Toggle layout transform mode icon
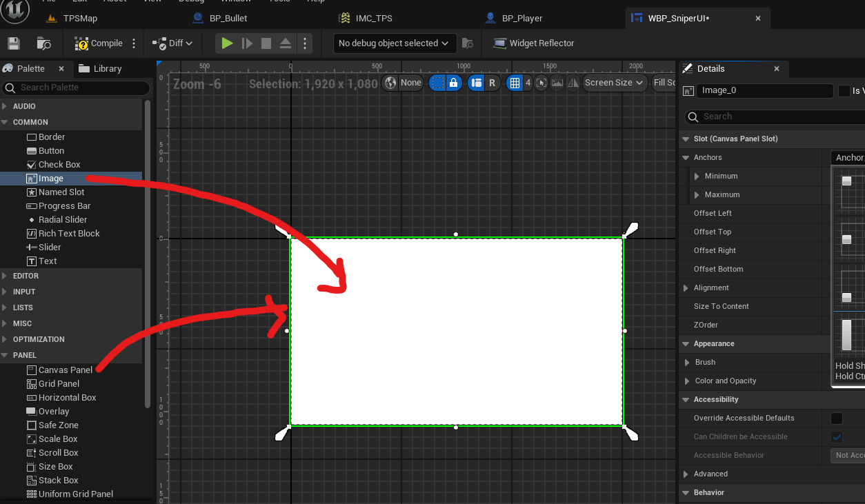Image resolution: width=865 pixels, height=504 pixels. [x=476, y=83]
